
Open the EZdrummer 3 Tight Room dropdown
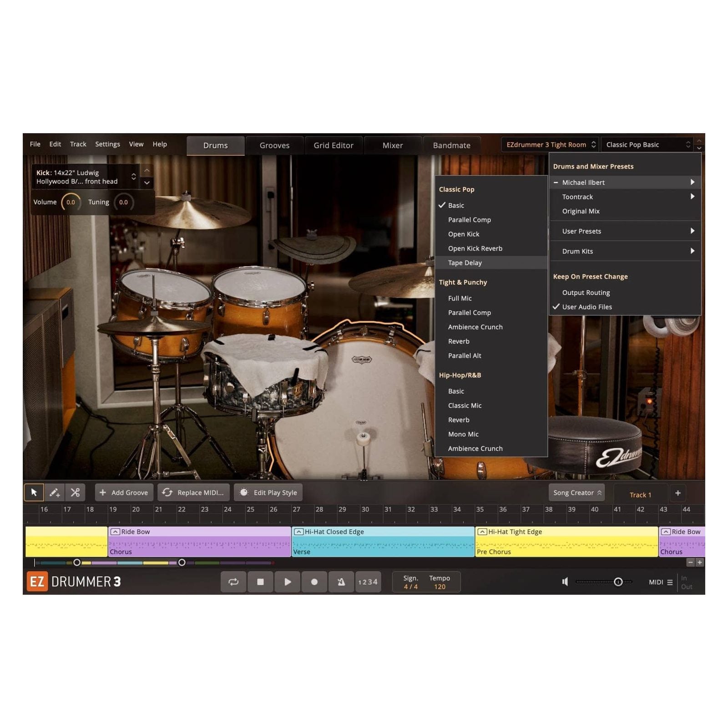550,145
